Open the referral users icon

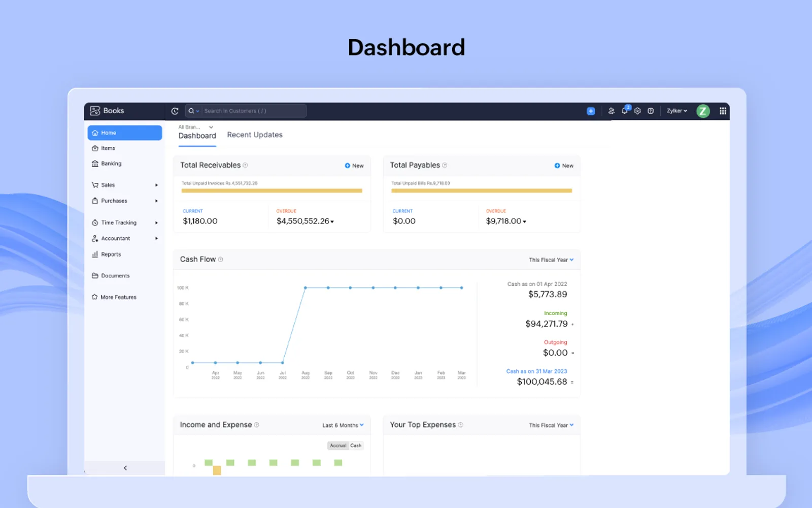tap(612, 111)
